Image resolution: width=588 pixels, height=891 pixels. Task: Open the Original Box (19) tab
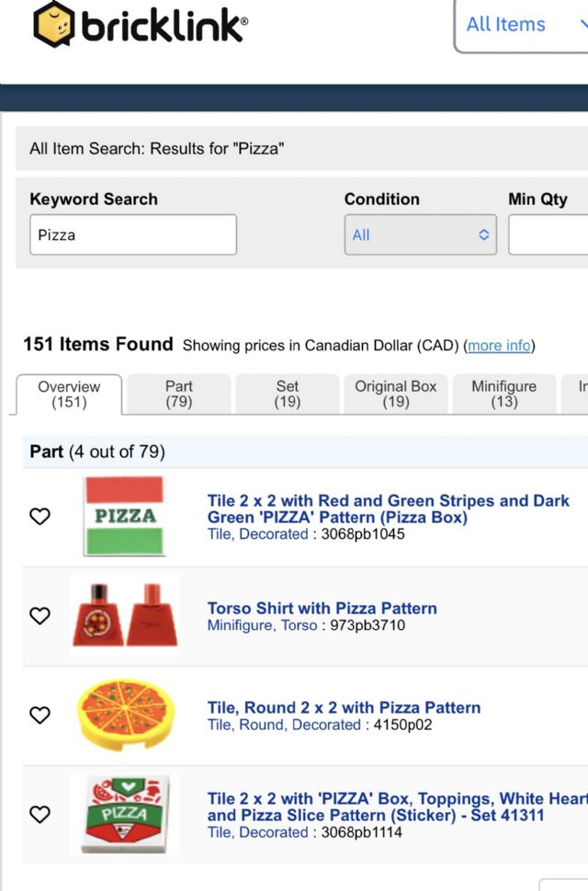(395, 394)
